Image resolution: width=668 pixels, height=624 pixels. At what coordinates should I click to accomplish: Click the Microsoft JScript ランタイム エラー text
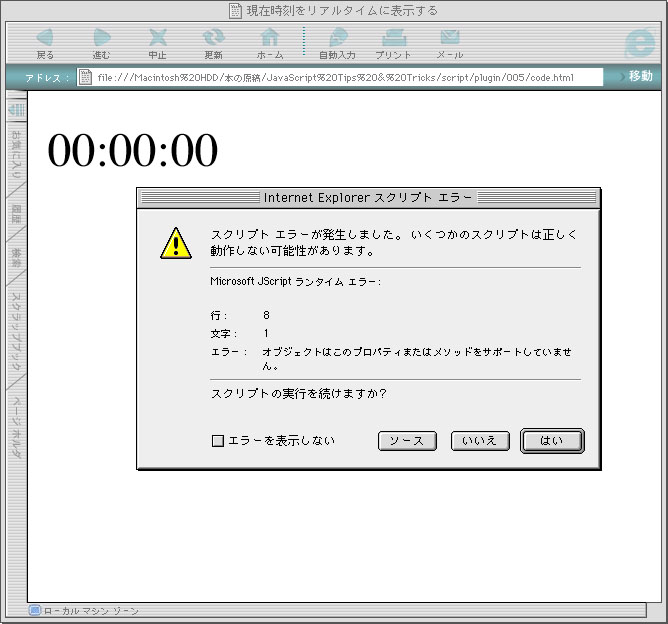[x=296, y=282]
